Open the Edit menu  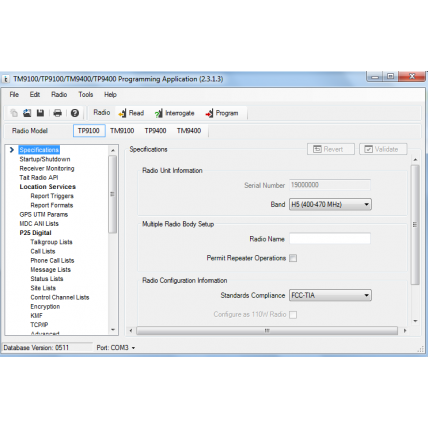[x=35, y=95]
